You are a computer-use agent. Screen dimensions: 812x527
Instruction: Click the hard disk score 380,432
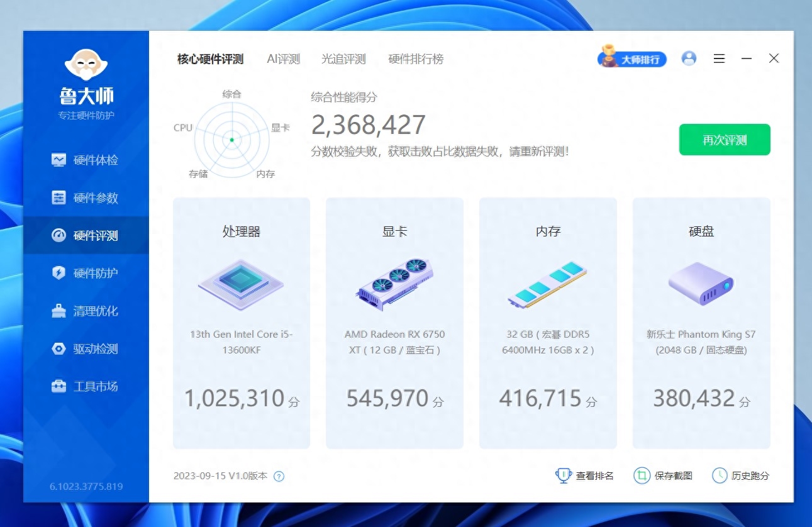(694, 399)
